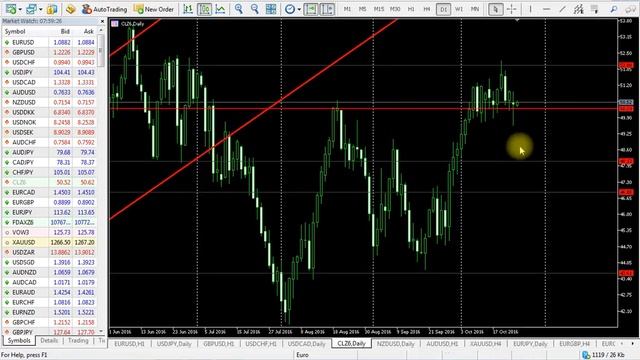
Task: Click the Periods clock icon
Action: (x=289, y=9)
